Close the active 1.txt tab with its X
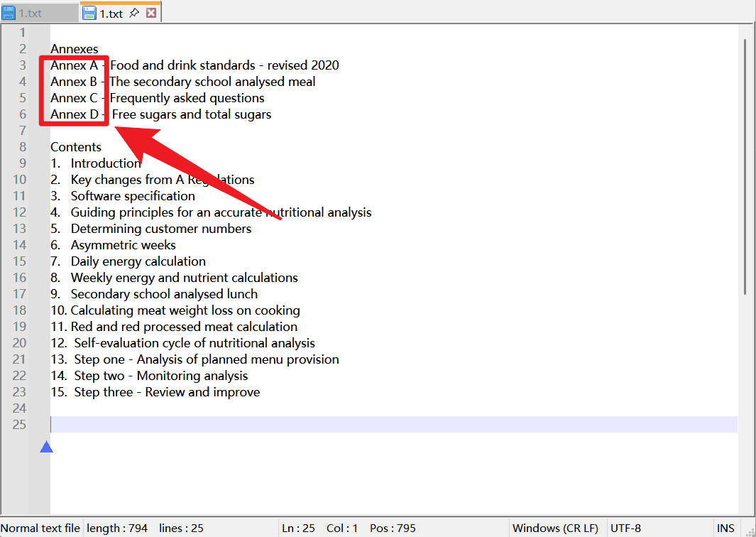This screenshot has height=537, width=756. (151, 13)
